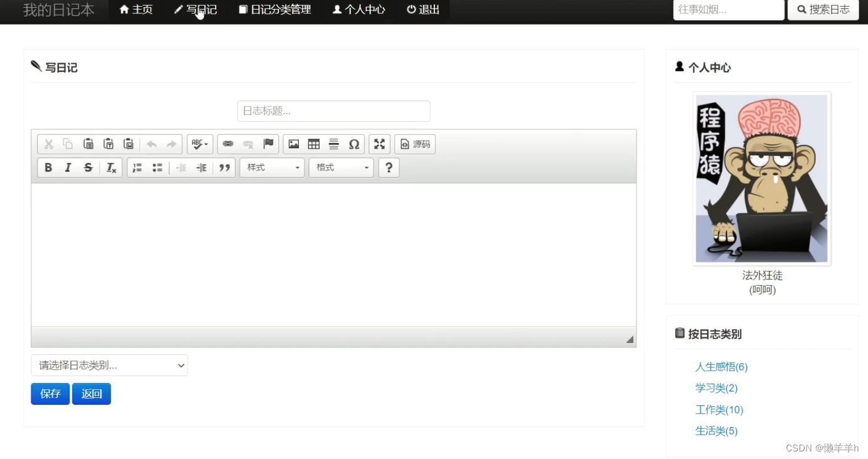Open 写日记 in the navigation bar

pos(196,9)
